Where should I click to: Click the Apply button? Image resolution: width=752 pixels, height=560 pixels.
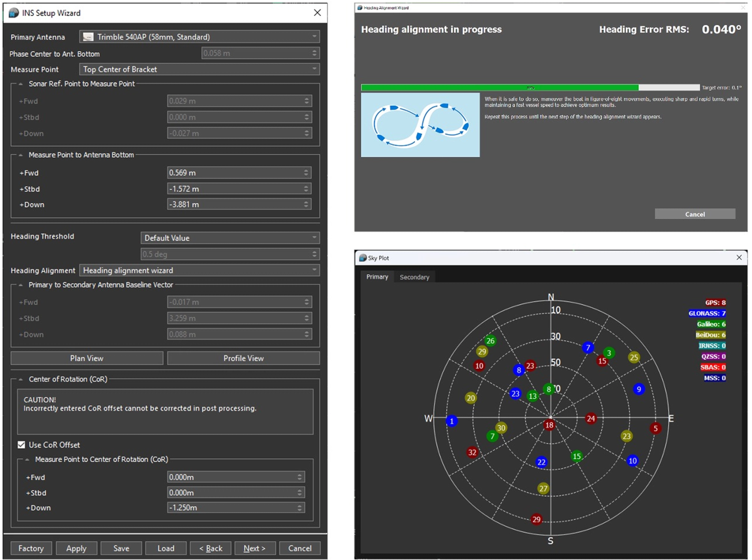pos(76,548)
